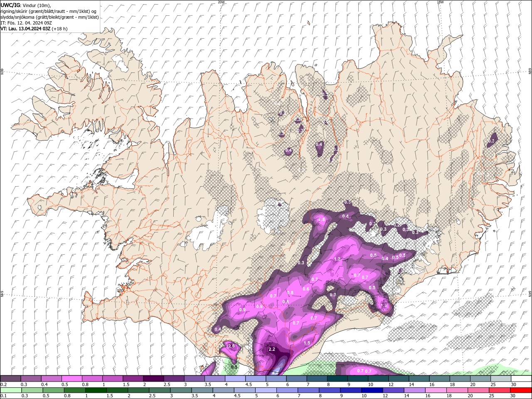
Task: Click the darkest purple swatch in upper legend
Action: tap(153, 379)
